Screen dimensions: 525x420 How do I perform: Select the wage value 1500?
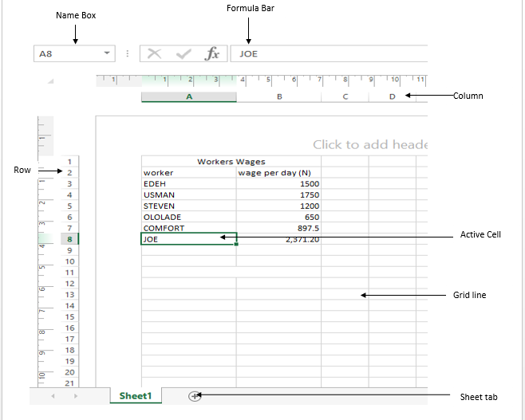click(x=278, y=183)
